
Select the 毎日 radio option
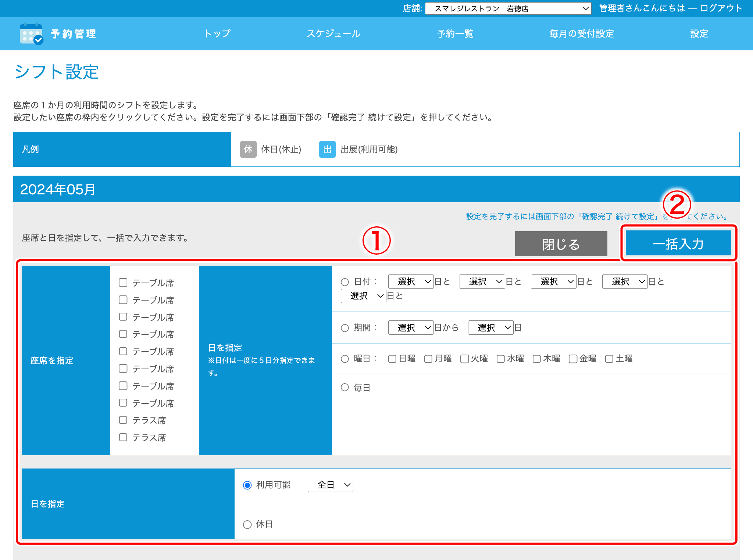tap(345, 387)
